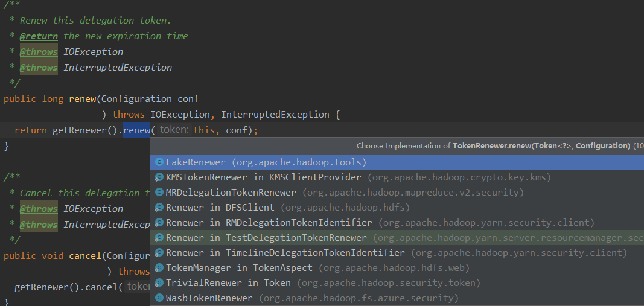Click the KMSTokenRenewer class icon
This screenshot has height=306, width=644.
click(x=159, y=177)
